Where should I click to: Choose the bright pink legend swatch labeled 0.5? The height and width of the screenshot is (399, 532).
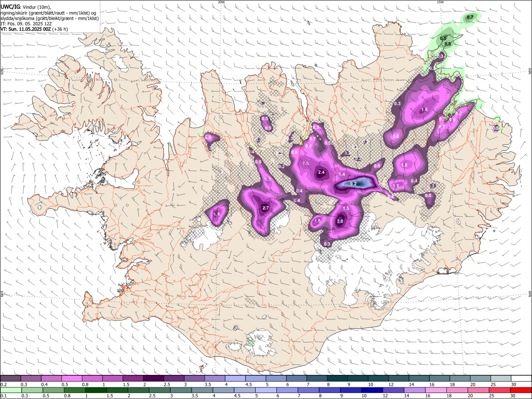[x=71, y=378]
